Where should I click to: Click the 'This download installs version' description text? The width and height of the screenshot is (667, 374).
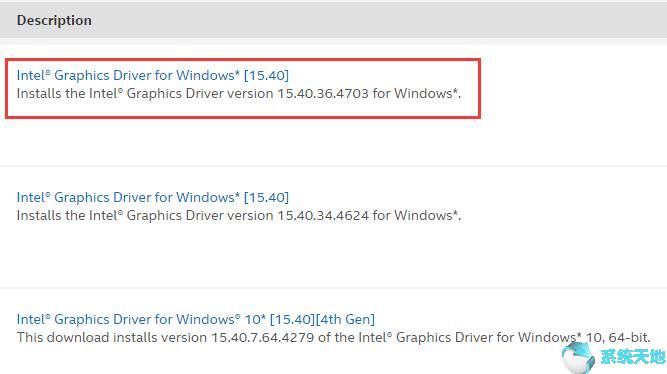tap(112, 338)
